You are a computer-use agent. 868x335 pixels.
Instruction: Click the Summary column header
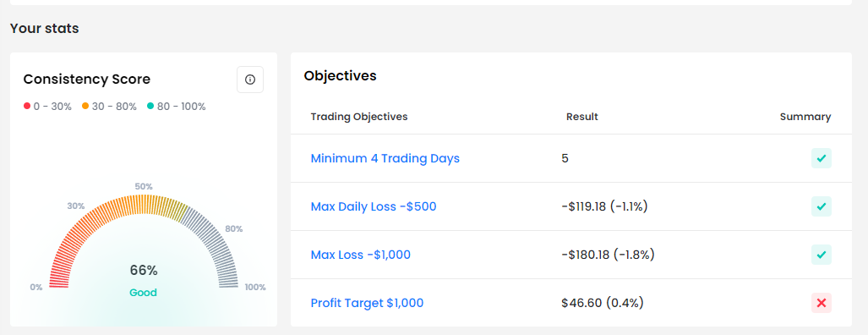point(805,117)
